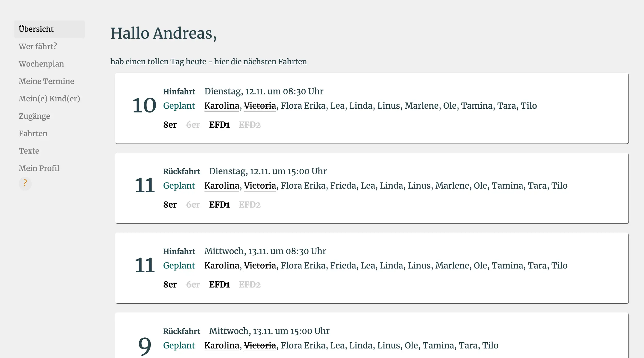644x358 pixels.
Task: Click Karolina in Wednesday 15:00 Rückfahrt
Action: (222, 345)
